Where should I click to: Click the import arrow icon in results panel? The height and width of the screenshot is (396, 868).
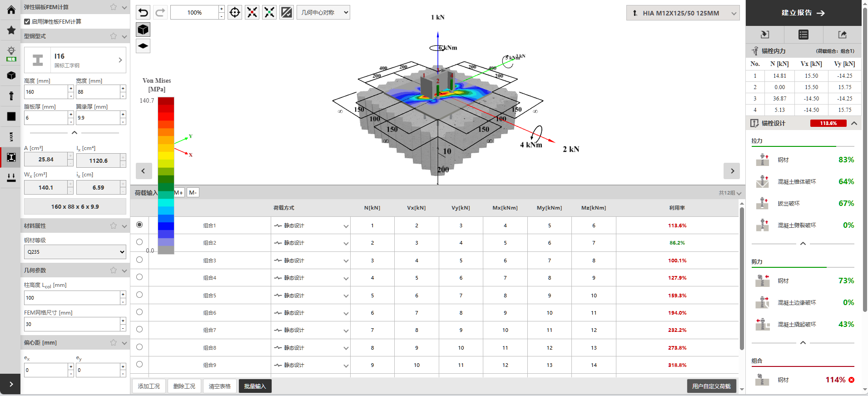[765, 35]
